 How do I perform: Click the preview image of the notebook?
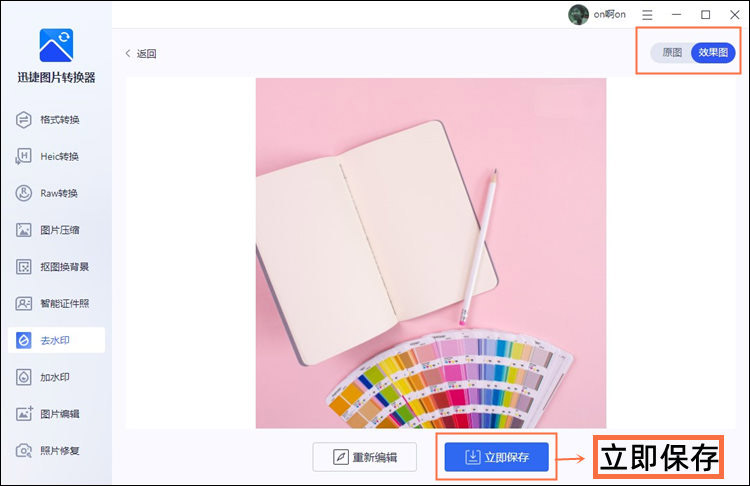[x=431, y=253]
